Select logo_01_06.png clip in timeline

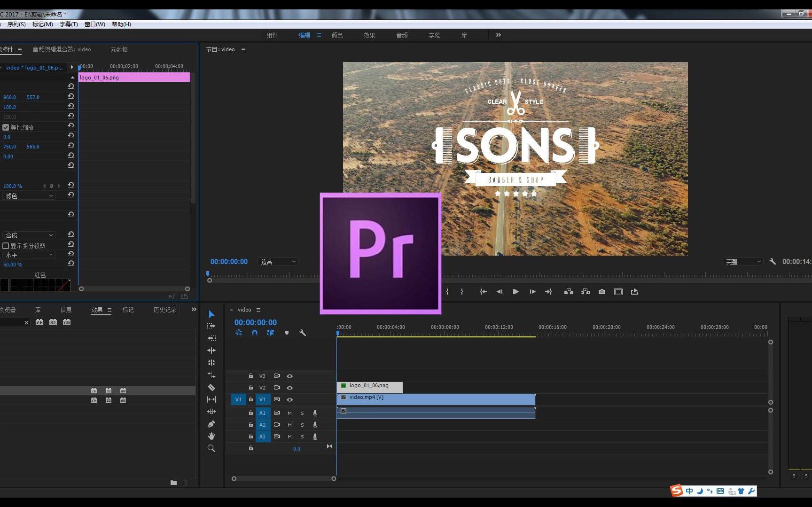370,387
